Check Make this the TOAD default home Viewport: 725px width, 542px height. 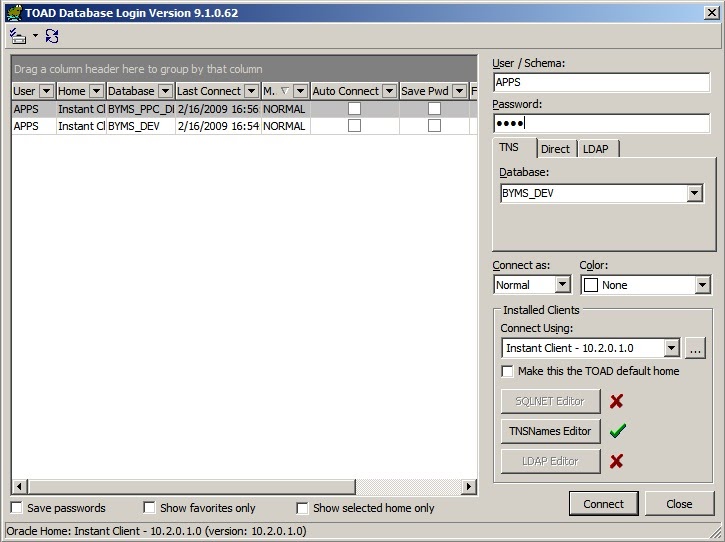click(507, 371)
